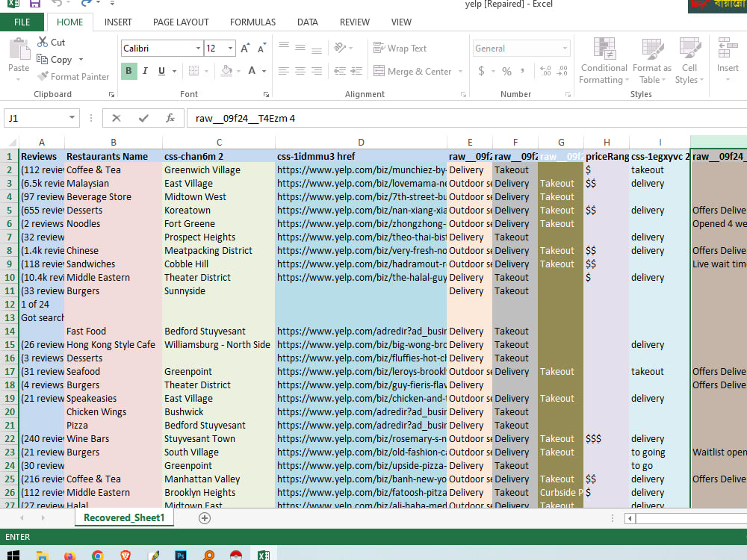Open Conditional Formatting menu

coord(604,60)
